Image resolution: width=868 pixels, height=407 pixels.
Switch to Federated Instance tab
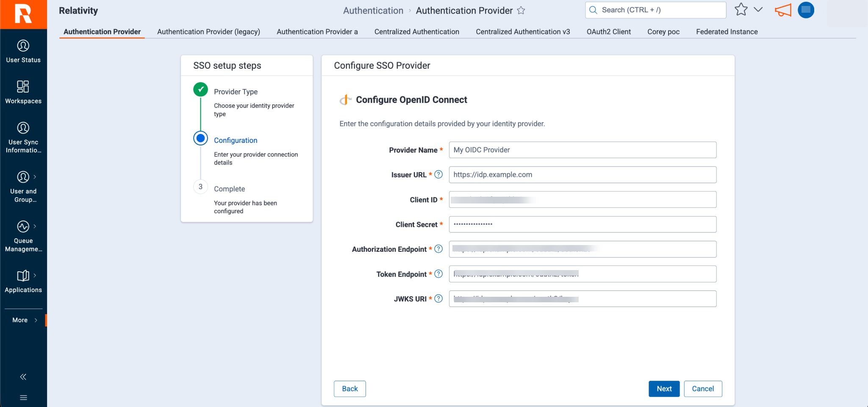[727, 32]
